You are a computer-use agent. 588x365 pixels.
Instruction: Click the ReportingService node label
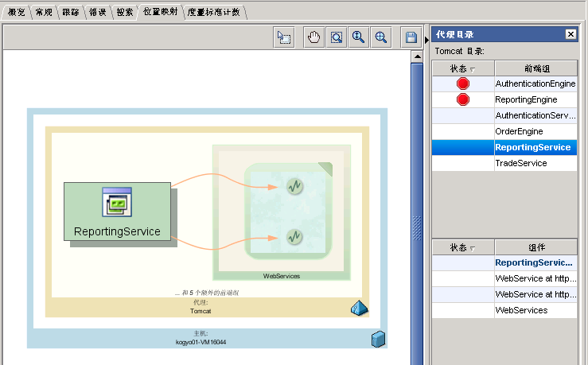click(x=117, y=231)
